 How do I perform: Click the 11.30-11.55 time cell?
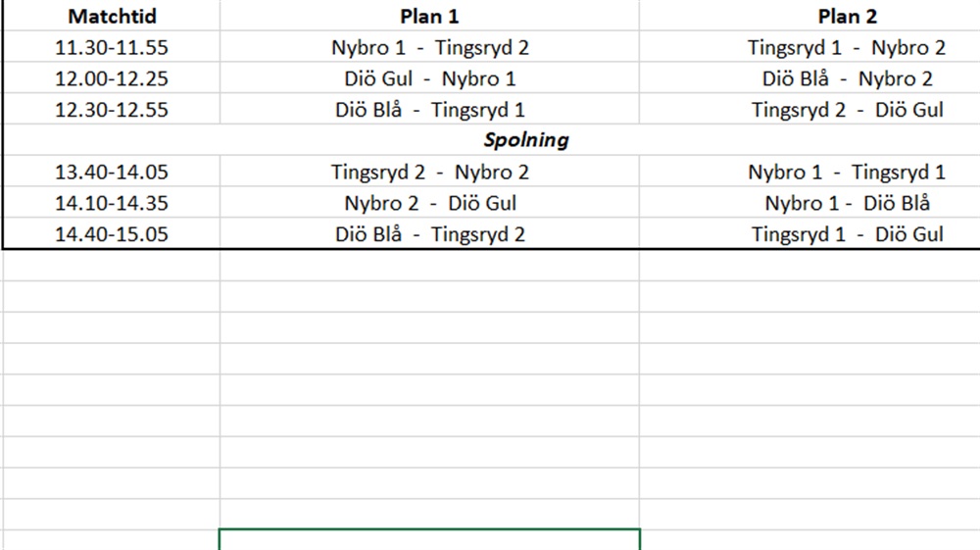click(112, 47)
